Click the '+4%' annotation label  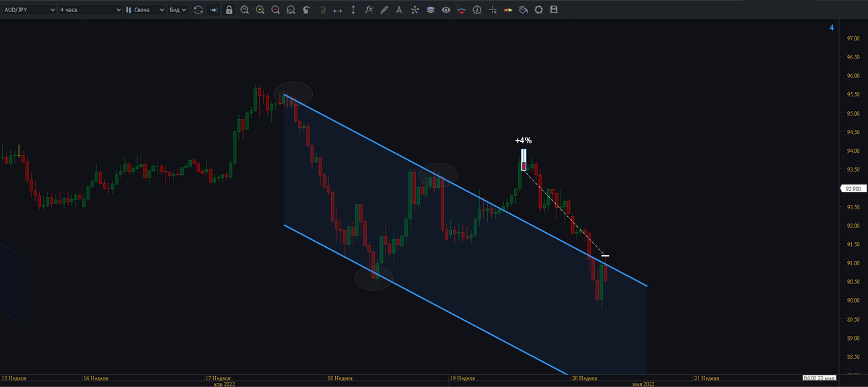[523, 141]
